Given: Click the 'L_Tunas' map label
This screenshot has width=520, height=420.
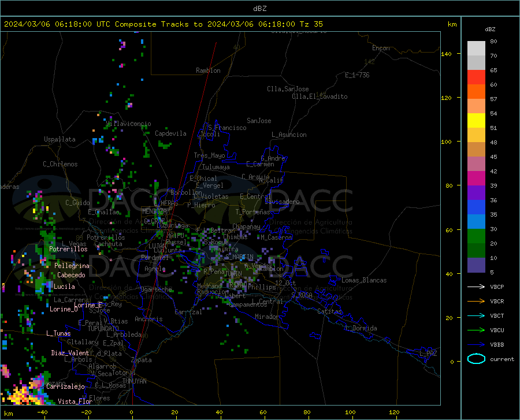Looking at the screenshot, I should click(x=58, y=333).
